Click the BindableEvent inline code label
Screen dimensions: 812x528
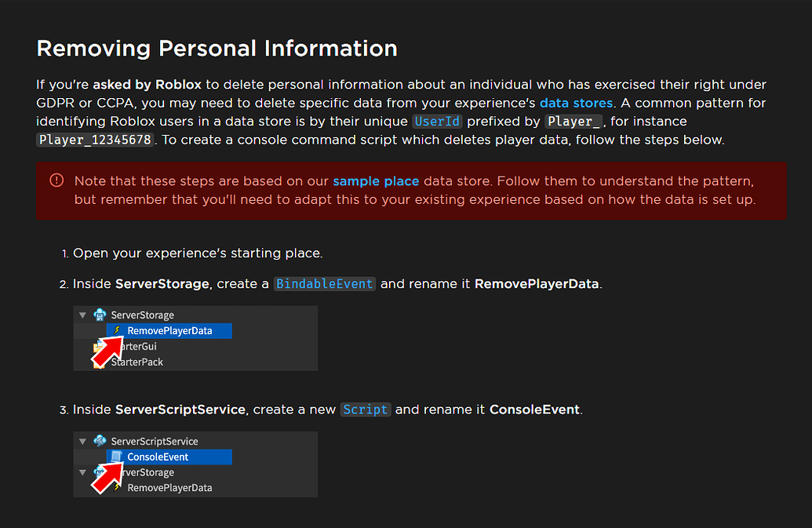click(324, 283)
